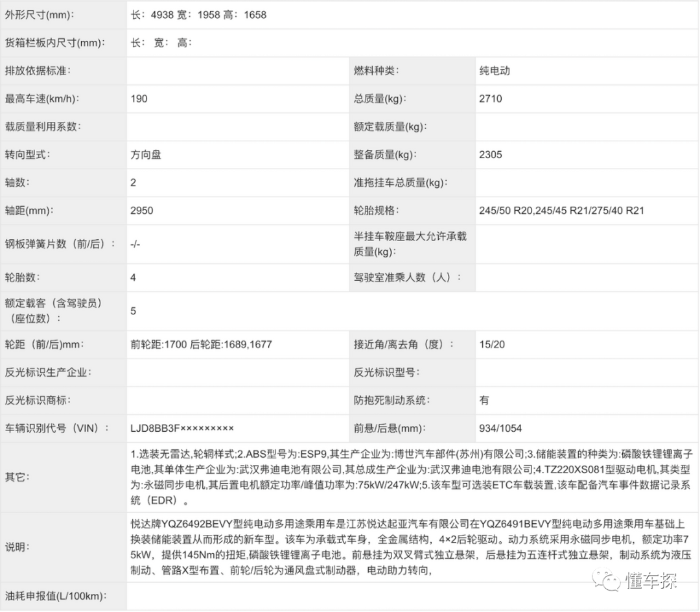Click the 车辆识别代号（VIN） label
Image resolution: width=700 pixels, height=612 pixels.
click(56, 428)
